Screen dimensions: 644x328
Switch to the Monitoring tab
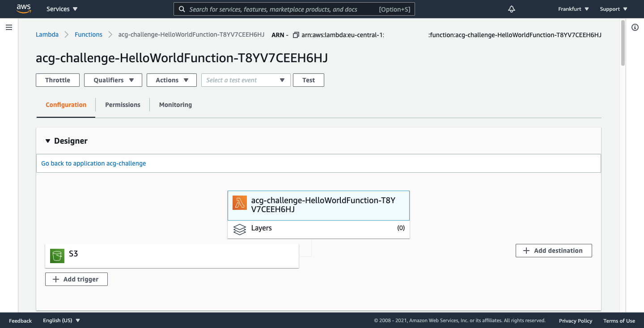click(x=175, y=105)
